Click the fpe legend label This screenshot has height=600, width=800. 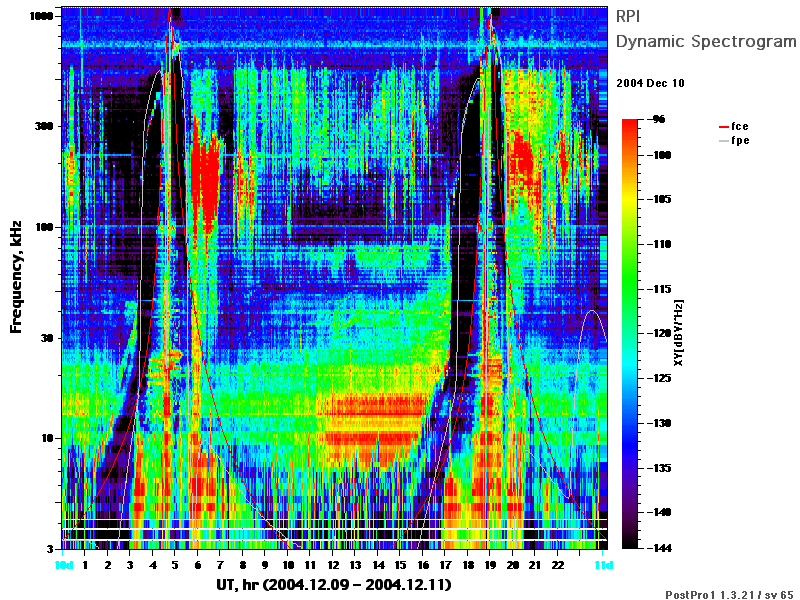click(740, 140)
